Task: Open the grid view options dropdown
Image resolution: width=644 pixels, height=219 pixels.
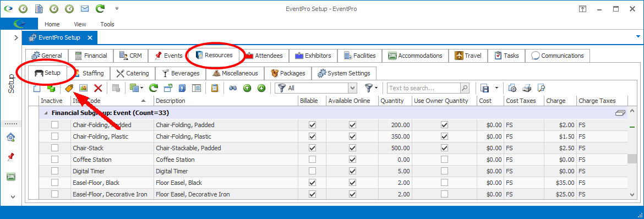Action: pos(141,88)
